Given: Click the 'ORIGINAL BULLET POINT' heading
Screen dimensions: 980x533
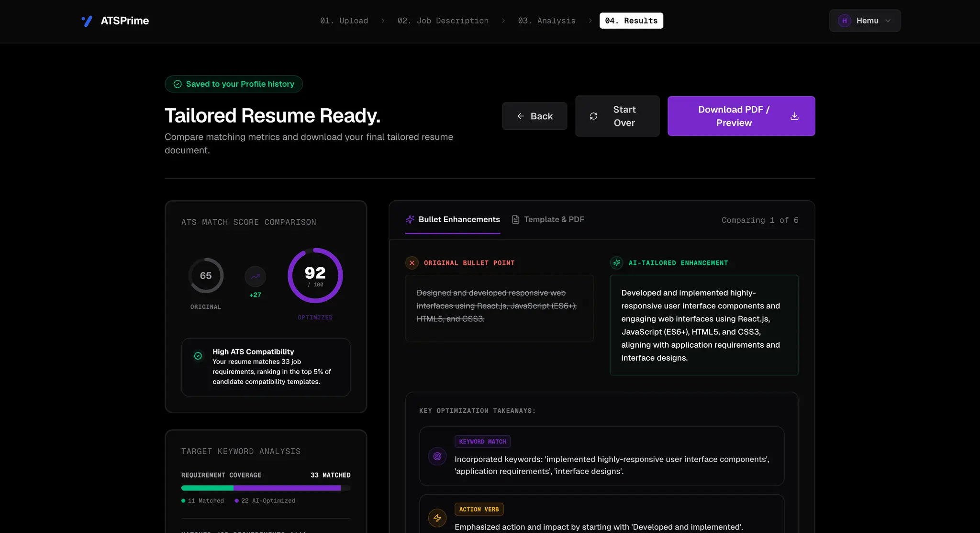Looking at the screenshot, I should (x=469, y=263).
